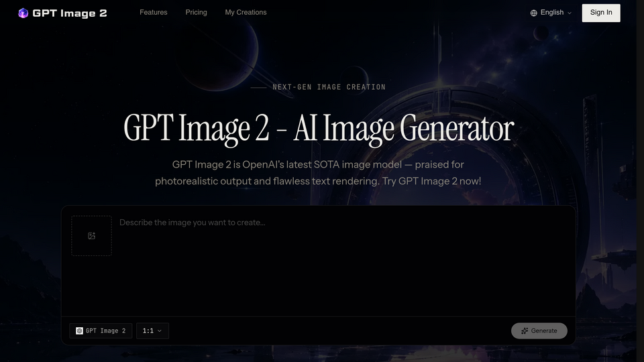
Task: Focus the image description prompt field
Action: 343,263
